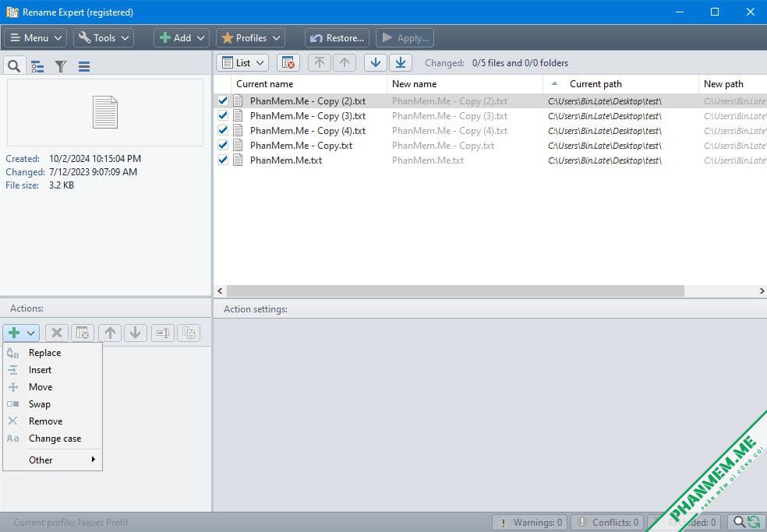Open the List view mode dropdown
This screenshot has height=532, width=767.
coord(242,62)
